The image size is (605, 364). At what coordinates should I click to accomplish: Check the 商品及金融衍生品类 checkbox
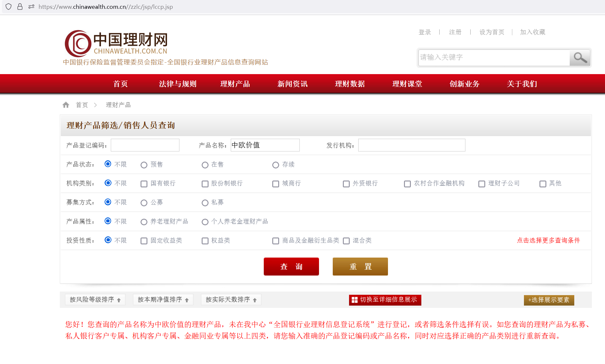click(x=276, y=241)
